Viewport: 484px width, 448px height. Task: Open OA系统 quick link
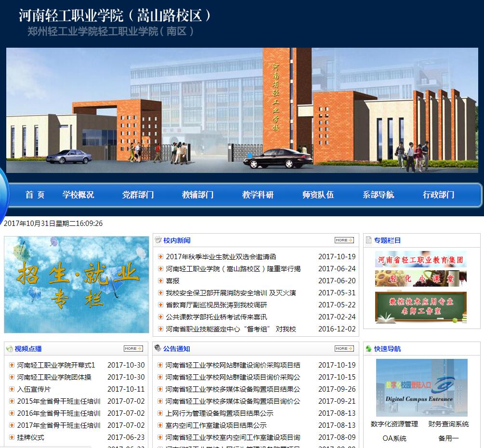point(394,438)
